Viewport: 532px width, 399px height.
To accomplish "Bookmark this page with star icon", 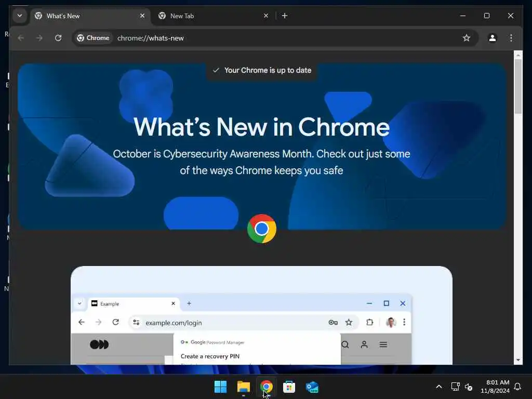I will coord(467,38).
